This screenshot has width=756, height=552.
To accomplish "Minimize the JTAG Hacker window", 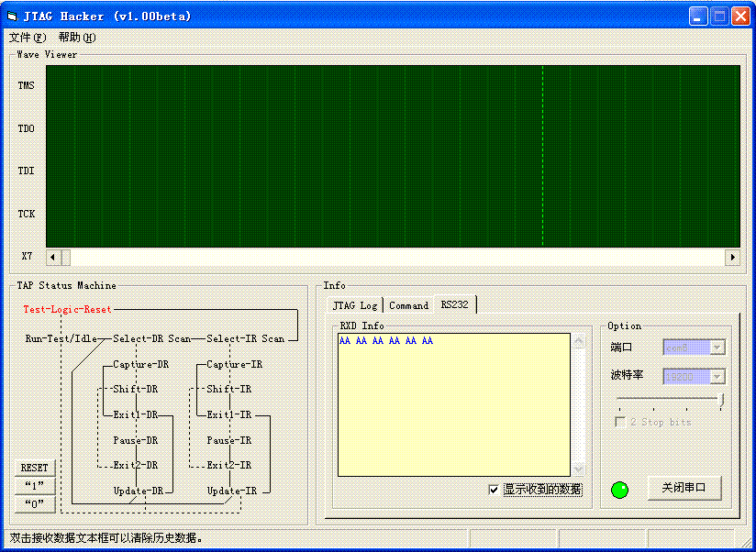I will click(697, 17).
